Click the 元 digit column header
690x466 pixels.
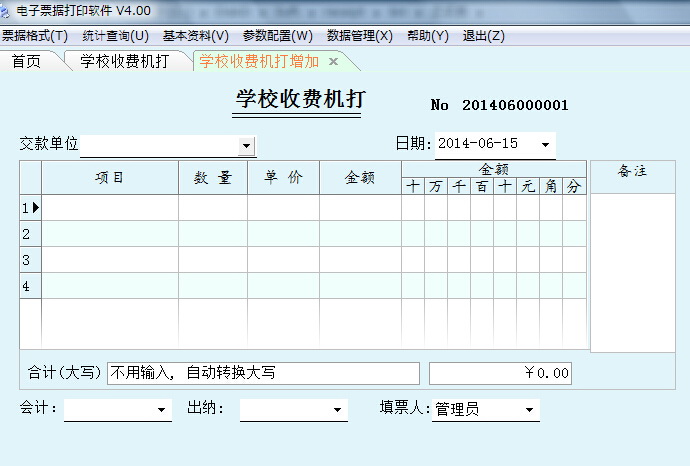pyautogui.click(x=528, y=186)
